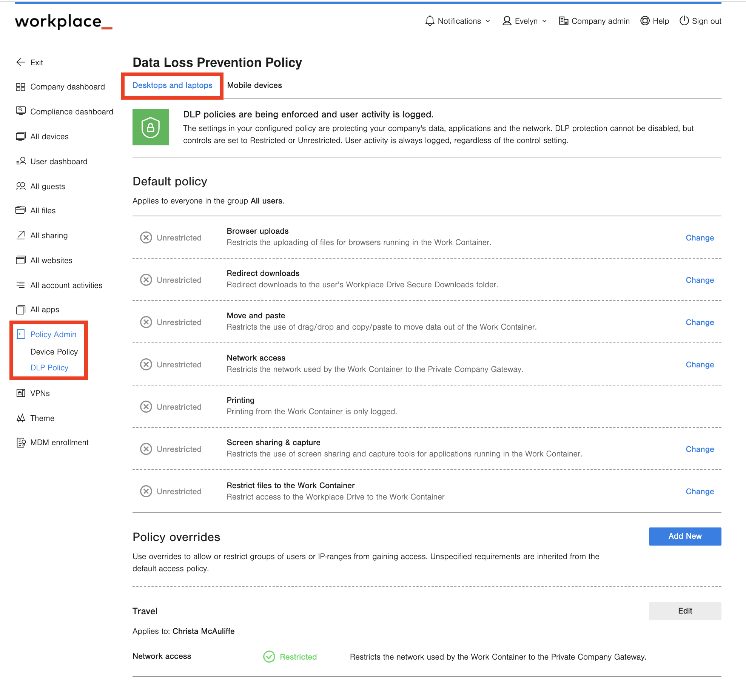Click the Theme icon in sidebar
746x700 pixels.
pyautogui.click(x=20, y=418)
